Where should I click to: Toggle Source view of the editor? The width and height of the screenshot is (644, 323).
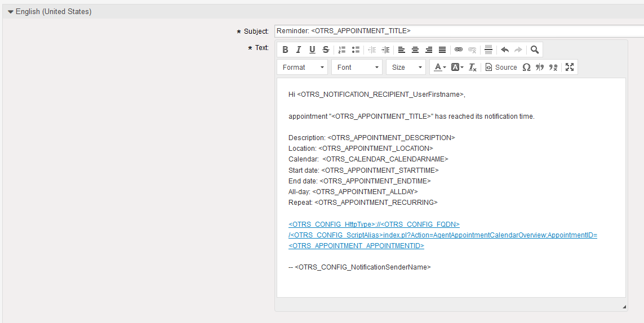501,67
